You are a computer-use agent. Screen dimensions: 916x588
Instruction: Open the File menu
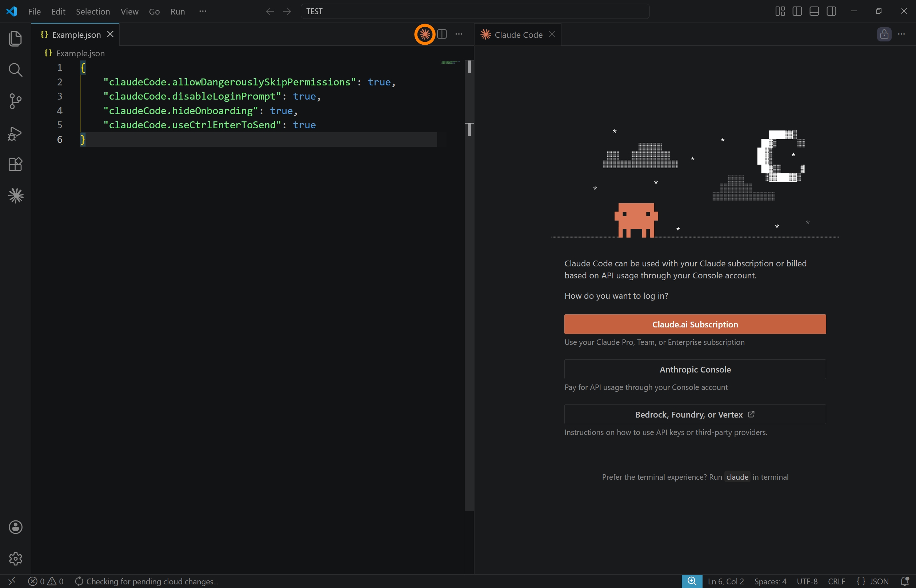(x=35, y=12)
